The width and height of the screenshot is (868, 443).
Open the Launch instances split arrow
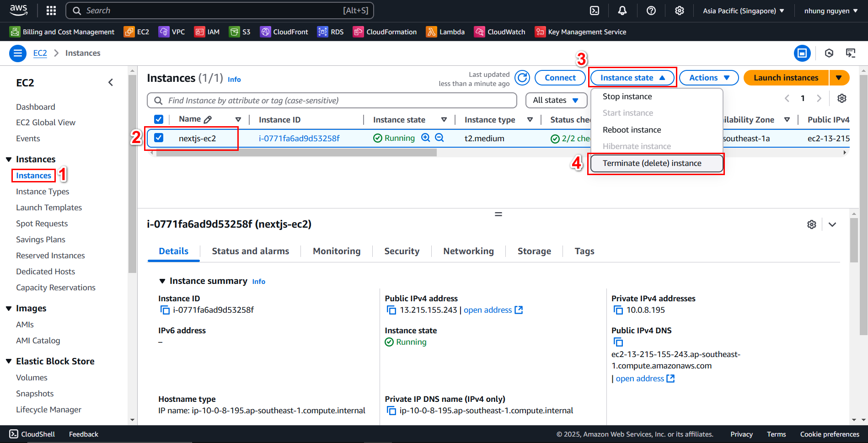tap(839, 78)
